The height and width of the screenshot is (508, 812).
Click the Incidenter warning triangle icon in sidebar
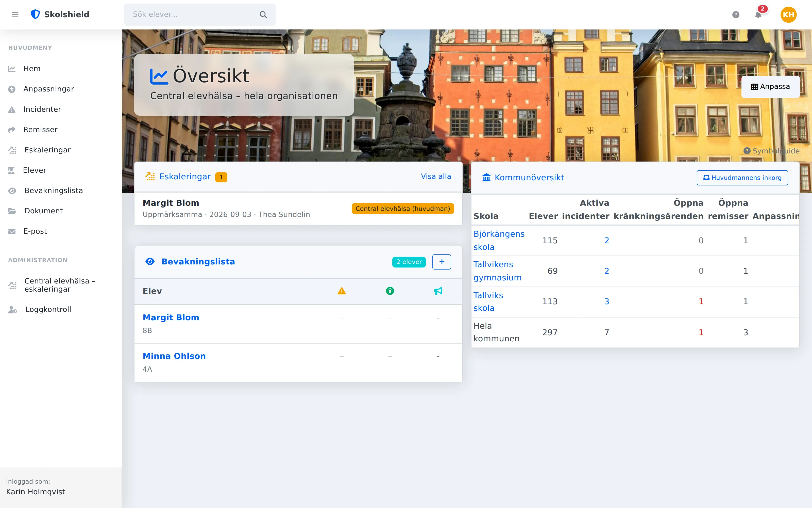pyautogui.click(x=12, y=109)
